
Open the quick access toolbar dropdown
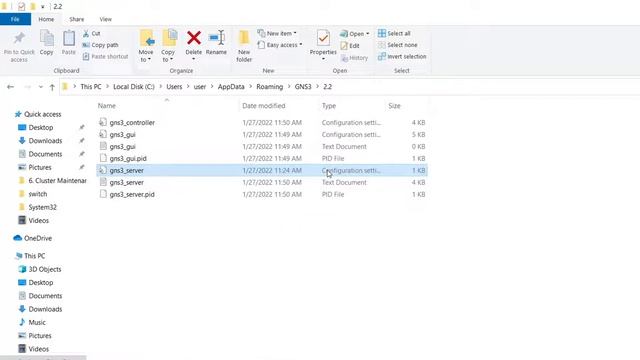[x=42, y=7]
